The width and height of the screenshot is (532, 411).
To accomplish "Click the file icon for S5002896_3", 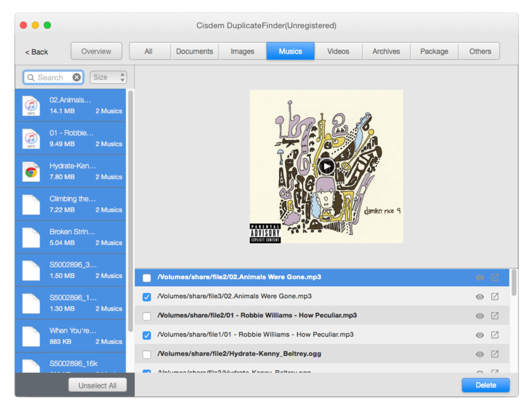I will (x=31, y=270).
